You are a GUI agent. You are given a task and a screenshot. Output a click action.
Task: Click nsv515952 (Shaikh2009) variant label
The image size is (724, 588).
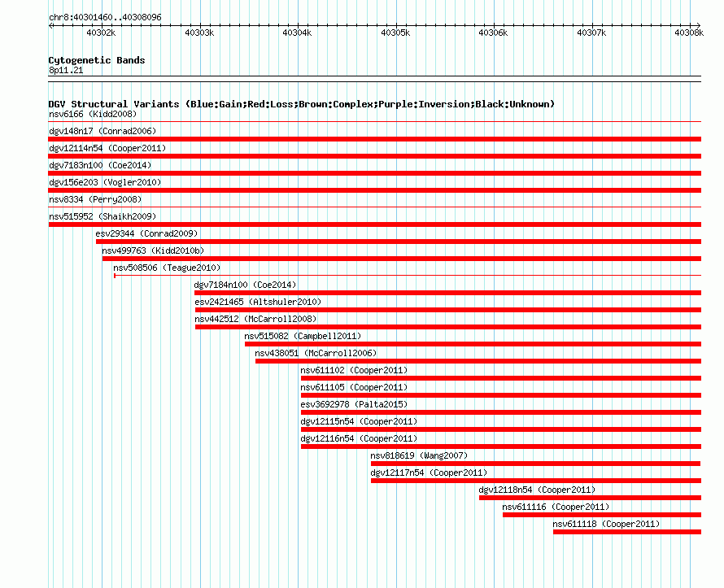[102, 216]
